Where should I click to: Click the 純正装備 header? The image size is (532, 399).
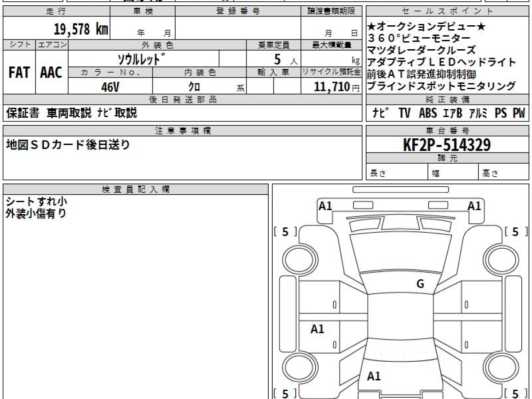pos(448,100)
